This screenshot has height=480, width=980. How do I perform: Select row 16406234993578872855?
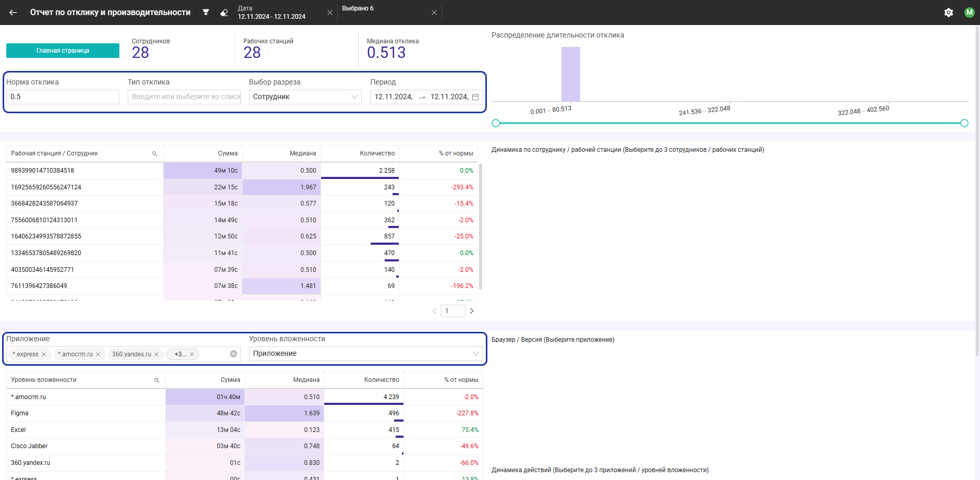coord(242,236)
